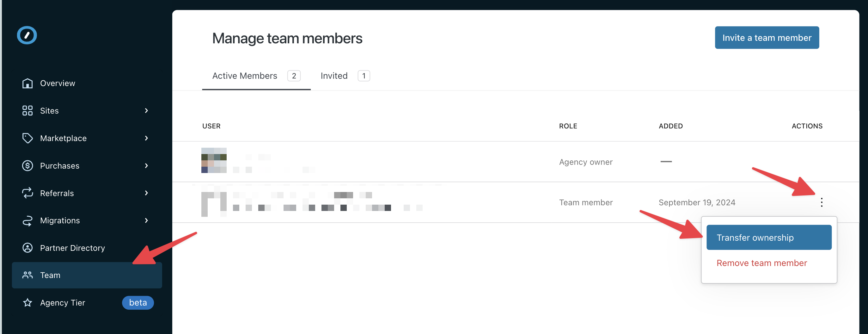Screen dimensions: 868x334
Task: Select Remove team member option
Action: coord(761,263)
